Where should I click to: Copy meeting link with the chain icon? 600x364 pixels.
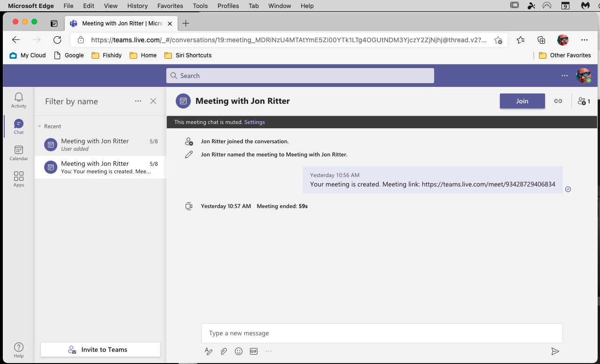558,101
